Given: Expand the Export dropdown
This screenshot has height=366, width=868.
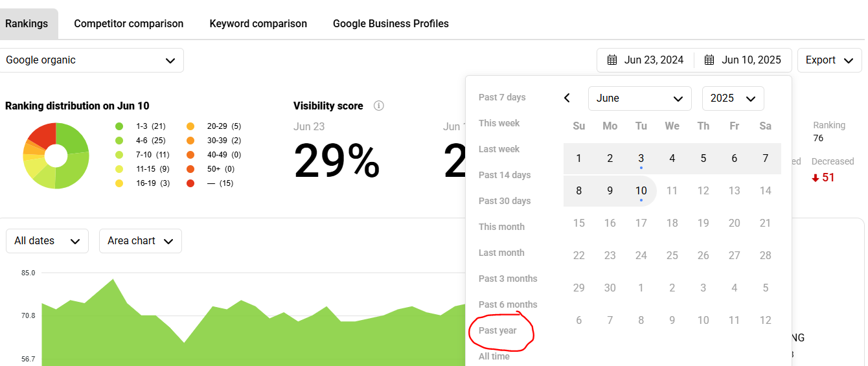Looking at the screenshot, I should tap(829, 60).
